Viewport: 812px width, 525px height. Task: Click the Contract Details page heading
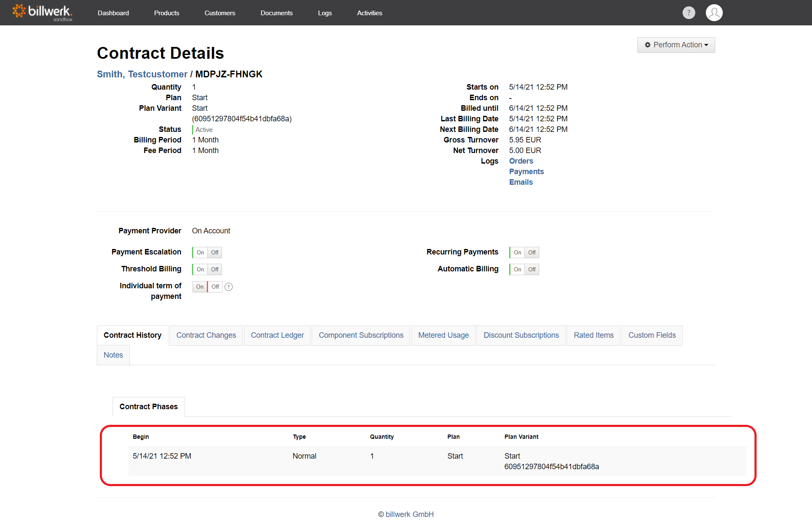[160, 53]
